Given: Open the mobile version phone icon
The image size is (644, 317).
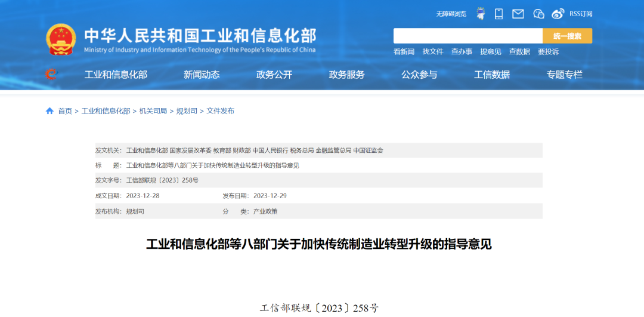Looking at the screenshot, I should pos(499,14).
